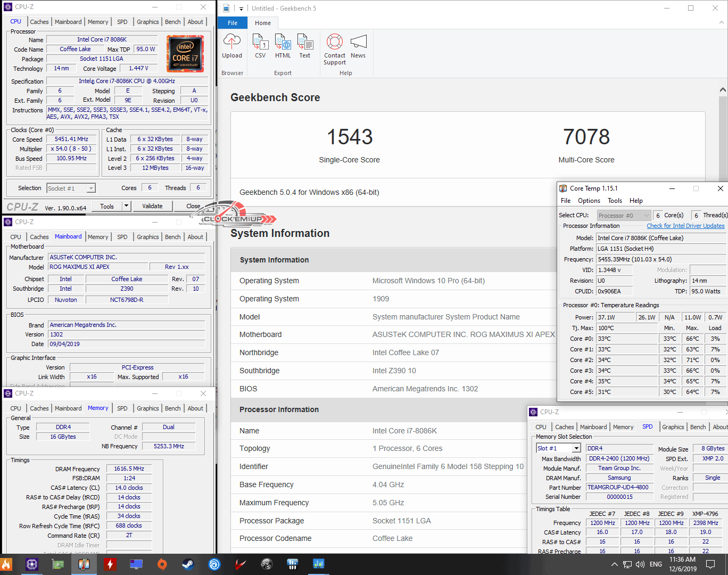The width and height of the screenshot is (728, 575).
Task: Expand the Geekbench quick access toolbar arrow
Action: click(241, 9)
